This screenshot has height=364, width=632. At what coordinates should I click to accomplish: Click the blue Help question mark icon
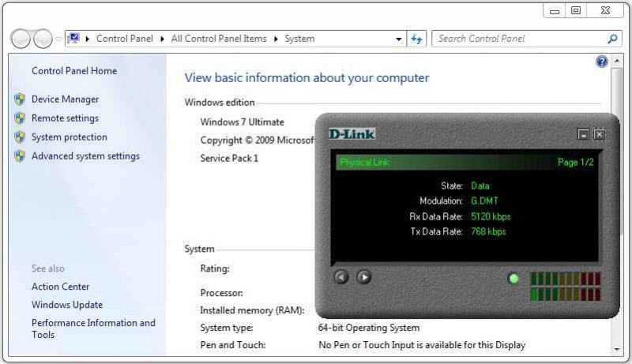(601, 62)
